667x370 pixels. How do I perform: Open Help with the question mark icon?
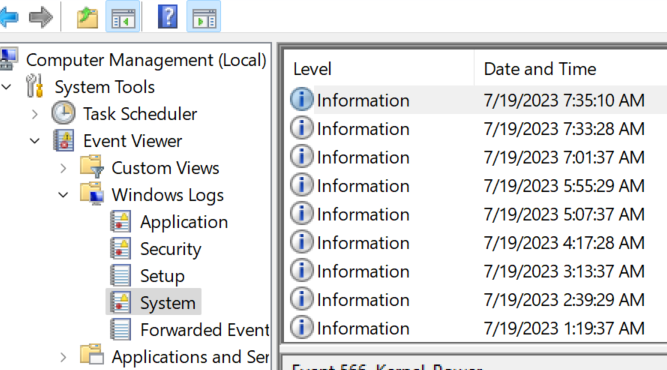coord(168,17)
